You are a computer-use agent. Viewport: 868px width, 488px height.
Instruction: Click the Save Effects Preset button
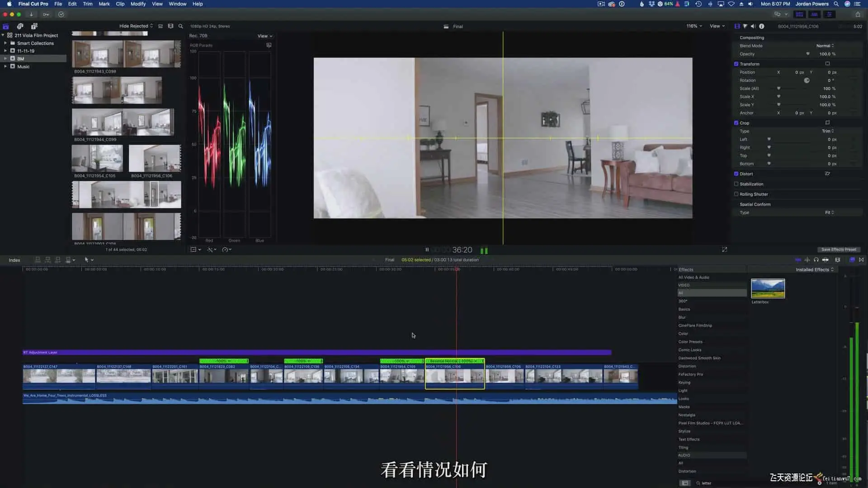[x=839, y=249]
